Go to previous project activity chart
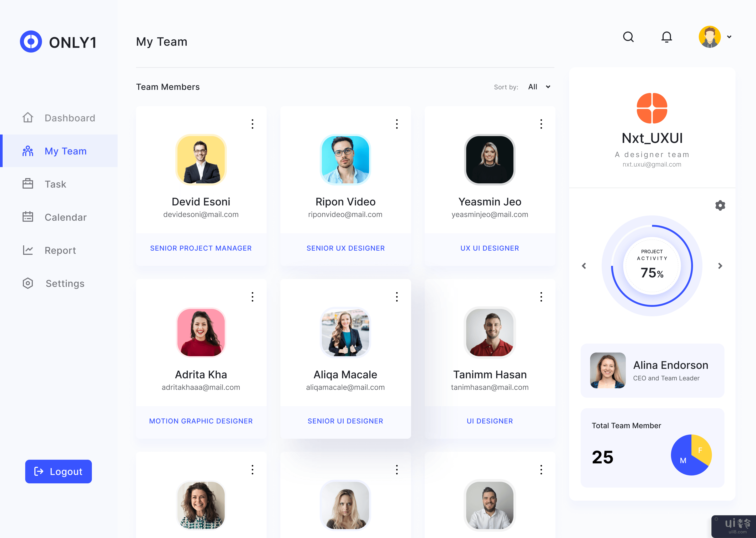756x538 pixels. pos(584,266)
